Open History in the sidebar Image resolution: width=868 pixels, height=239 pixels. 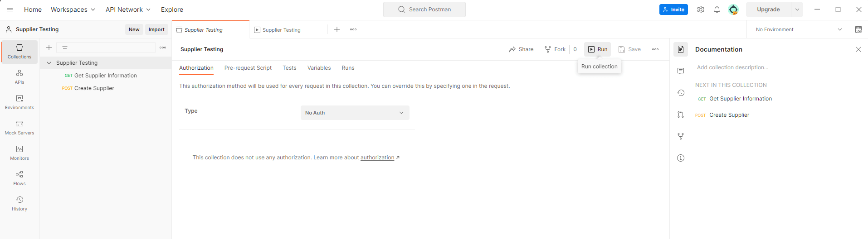click(20, 204)
